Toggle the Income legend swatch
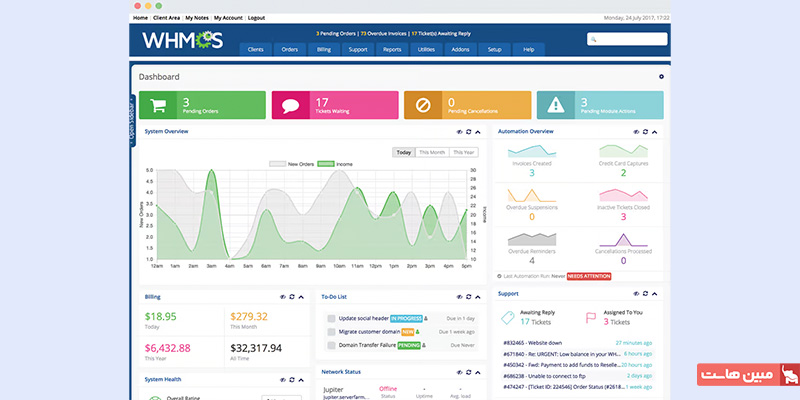 tap(326, 164)
